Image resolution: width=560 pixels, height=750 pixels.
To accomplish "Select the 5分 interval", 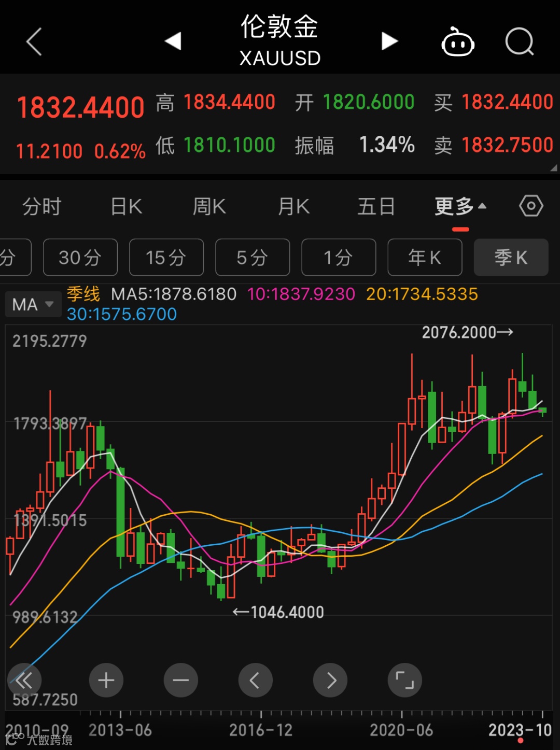I will click(x=253, y=257).
